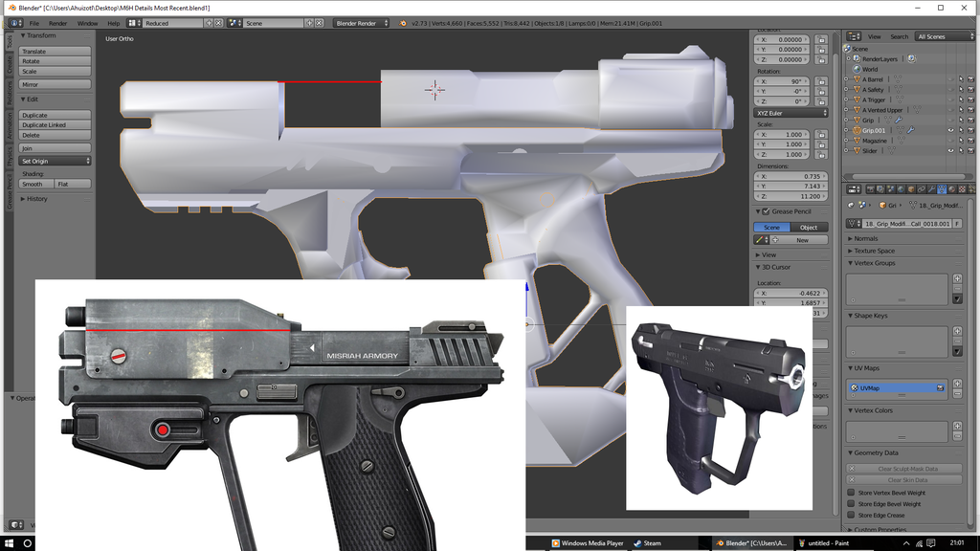Image resolution: width=980 pixels, height=551 pixels.
Task: Expand the Normals panel
Action: [x=863, y=238]
